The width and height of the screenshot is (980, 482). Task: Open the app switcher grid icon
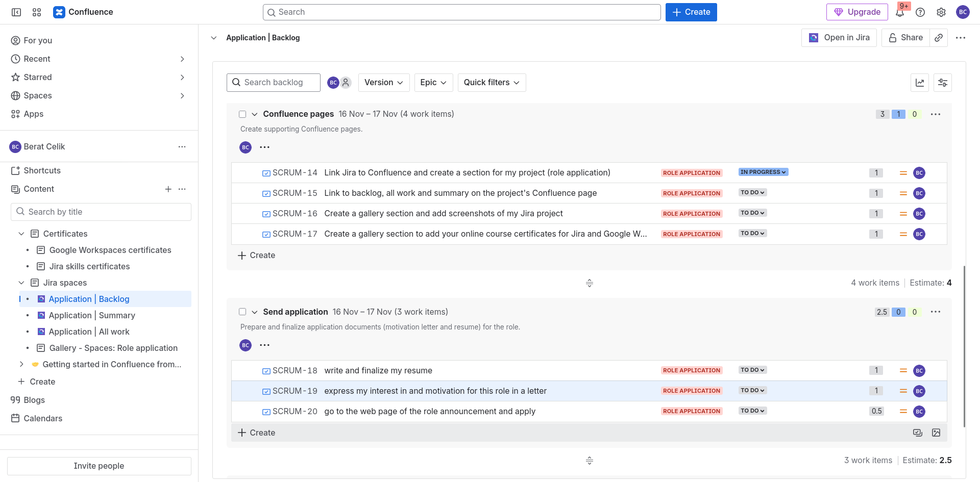point(37,12)
